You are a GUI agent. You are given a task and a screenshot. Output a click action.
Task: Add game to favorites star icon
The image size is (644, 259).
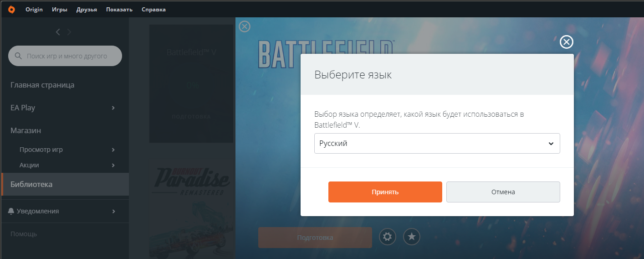[x=412, y=237]
